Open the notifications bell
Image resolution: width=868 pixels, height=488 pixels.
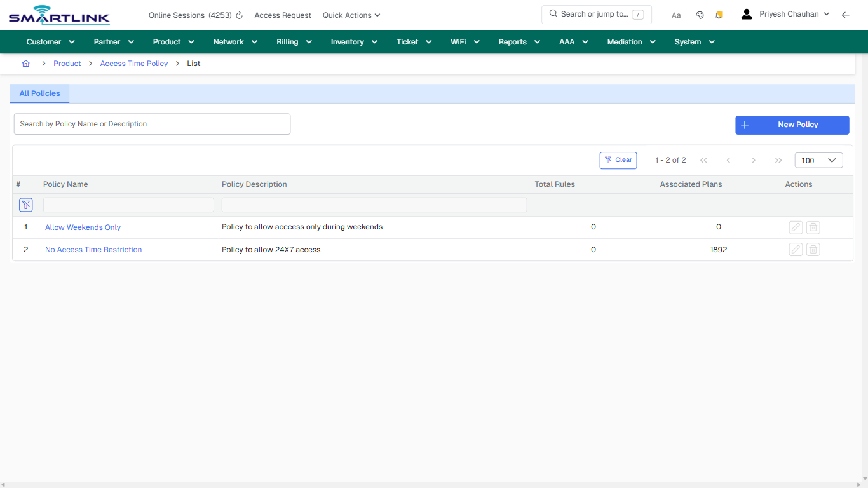click(x=719, y=14)
